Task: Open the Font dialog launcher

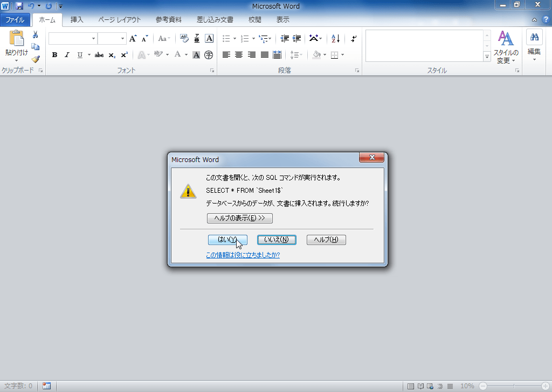Action: 212,71
